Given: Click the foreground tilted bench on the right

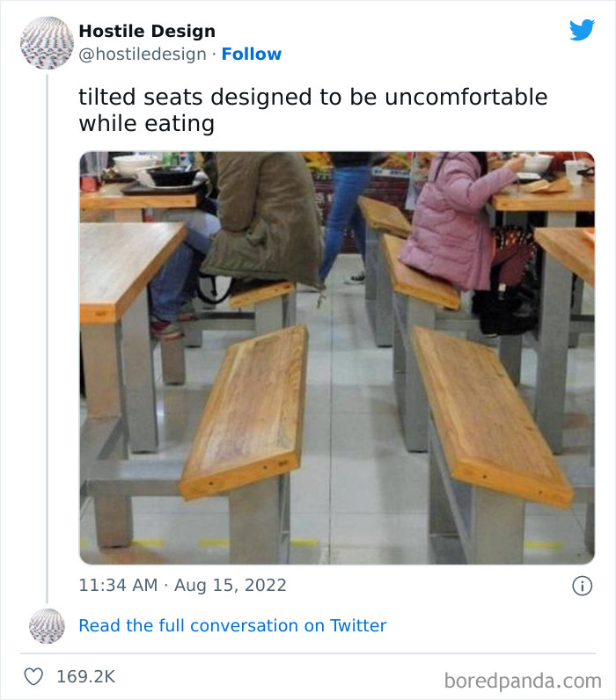Looking at the screenshot, I should pyautogui.click(x=488, y=413).
